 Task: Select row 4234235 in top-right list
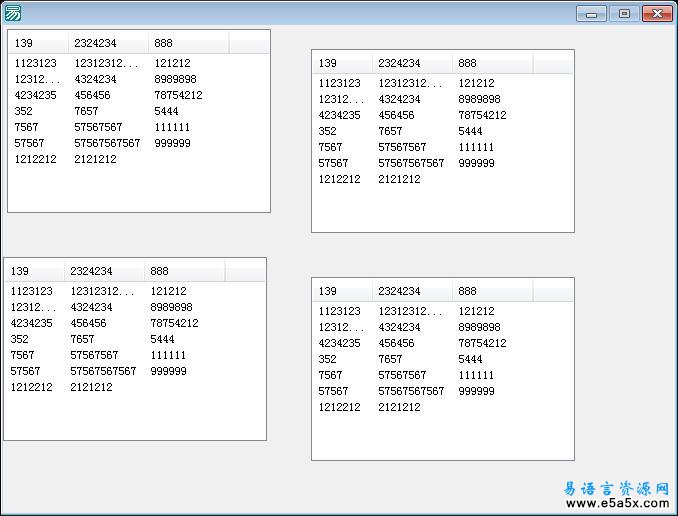[x=339, y=115]
